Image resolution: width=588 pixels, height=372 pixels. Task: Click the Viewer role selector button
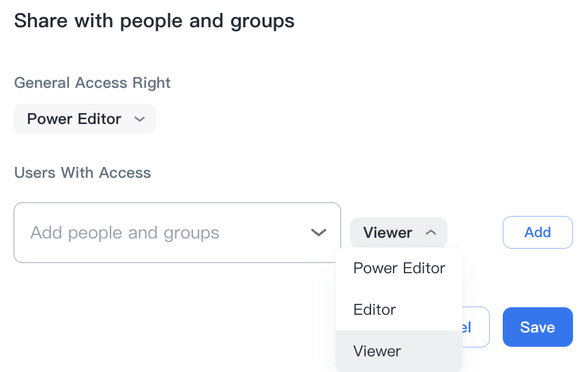click(x=398, y=232)
